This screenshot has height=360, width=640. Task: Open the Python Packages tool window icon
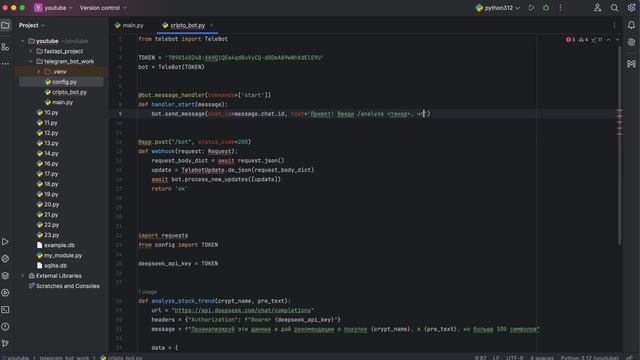(5, 276)
